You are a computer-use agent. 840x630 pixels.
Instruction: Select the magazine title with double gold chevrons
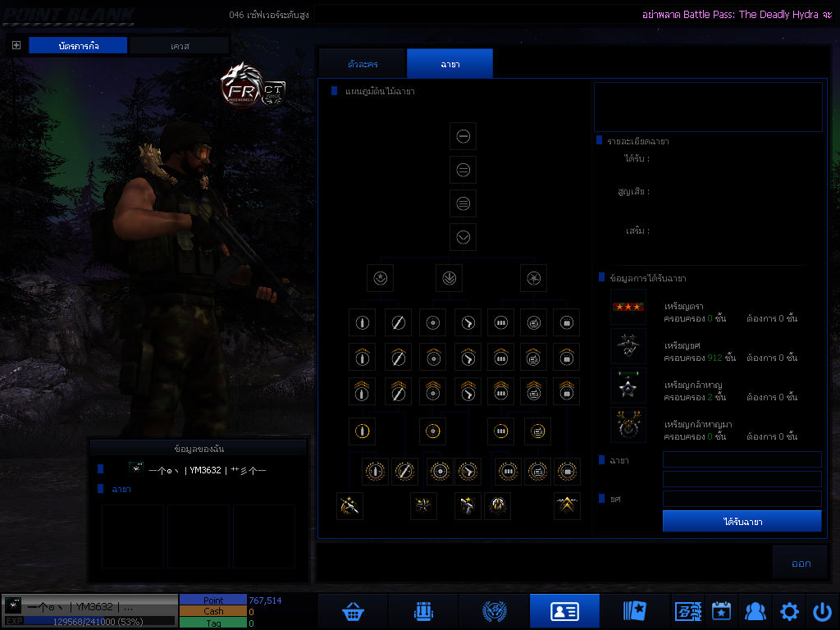pos(501,391)
